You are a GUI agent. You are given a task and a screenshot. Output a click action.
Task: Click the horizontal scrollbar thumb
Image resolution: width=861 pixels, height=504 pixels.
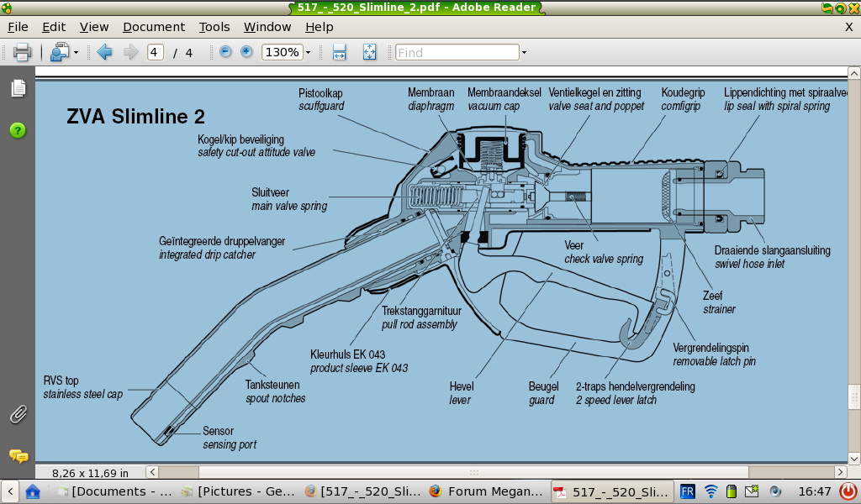[x=474, y=472]
